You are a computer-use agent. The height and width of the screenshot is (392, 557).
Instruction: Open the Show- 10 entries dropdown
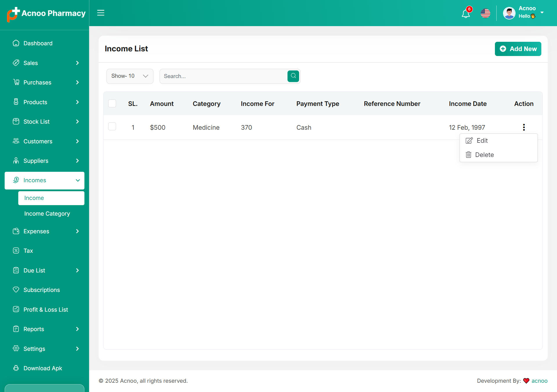coord(130,76)
